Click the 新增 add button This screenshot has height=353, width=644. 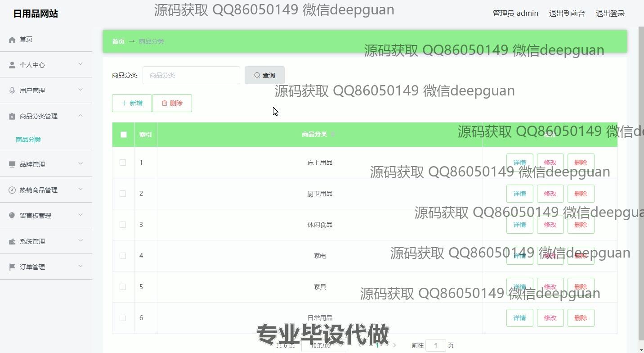click(x=132, y=103)
